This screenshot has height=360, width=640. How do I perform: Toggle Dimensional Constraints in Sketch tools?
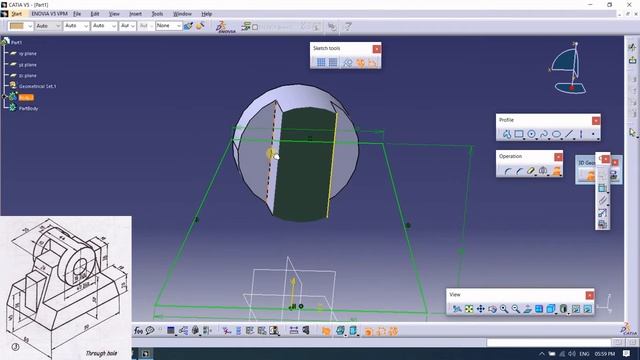click(x=372, y=62)
